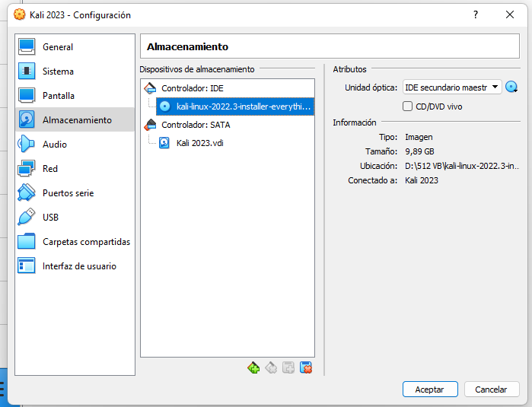The height and width of the screenshot is (407, 532).
Task: Click the Interfaz de usuario label
Action: [x=79, y=266]
